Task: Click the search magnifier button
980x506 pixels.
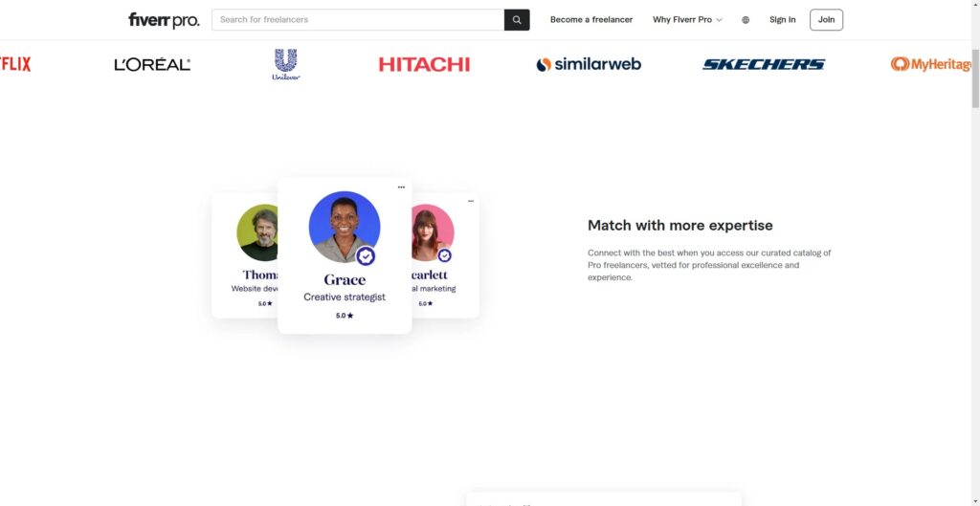Action: point(517,20)
